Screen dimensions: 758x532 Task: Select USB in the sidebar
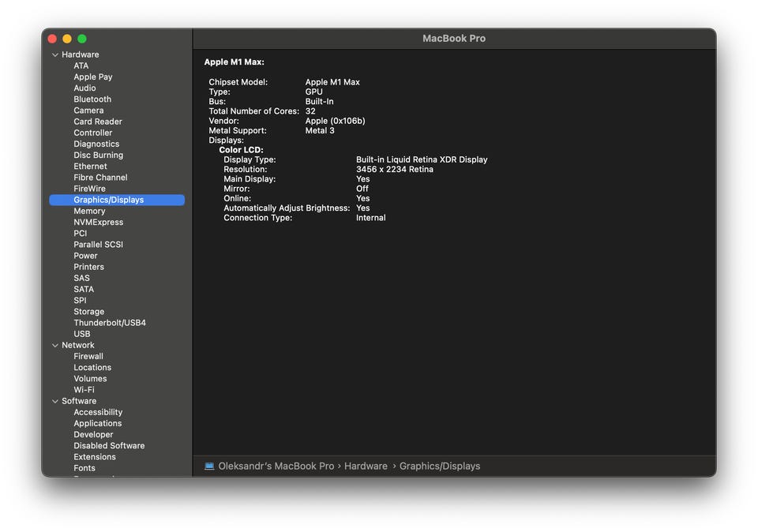(x=81, y=334)
